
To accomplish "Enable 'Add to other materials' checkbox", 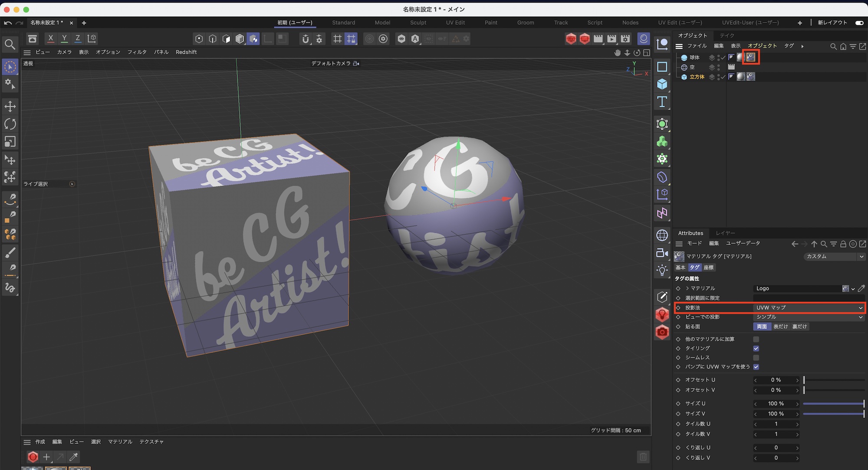I will click(756, 339).
